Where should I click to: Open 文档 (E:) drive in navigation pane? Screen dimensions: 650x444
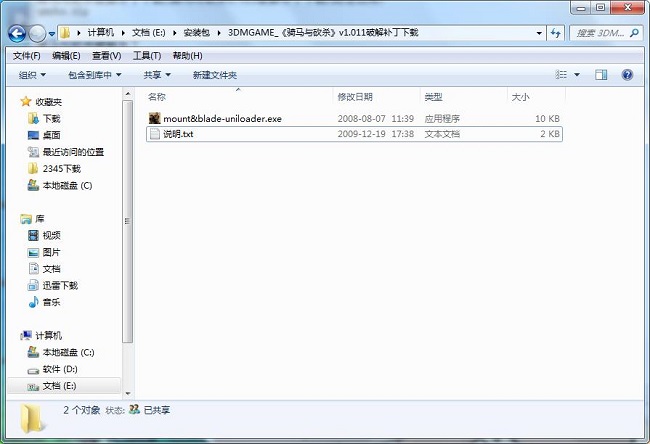59,386
